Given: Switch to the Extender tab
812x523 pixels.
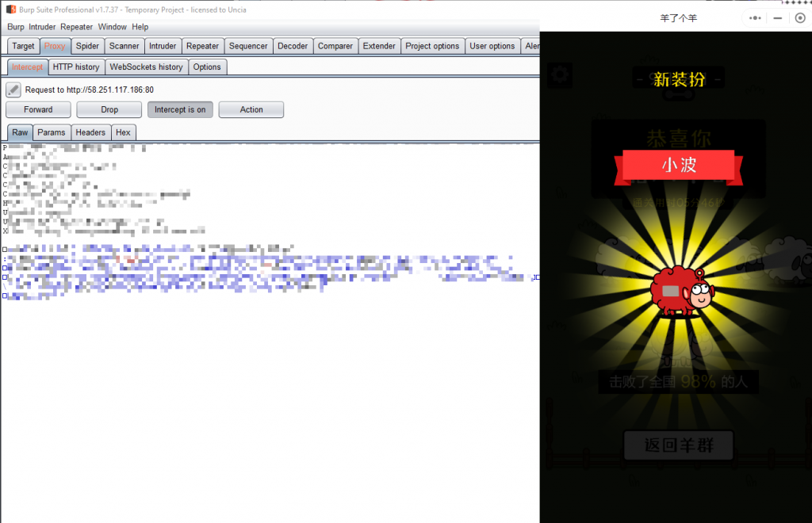Looking at the screenshot, I should click(x=379, y=46).
